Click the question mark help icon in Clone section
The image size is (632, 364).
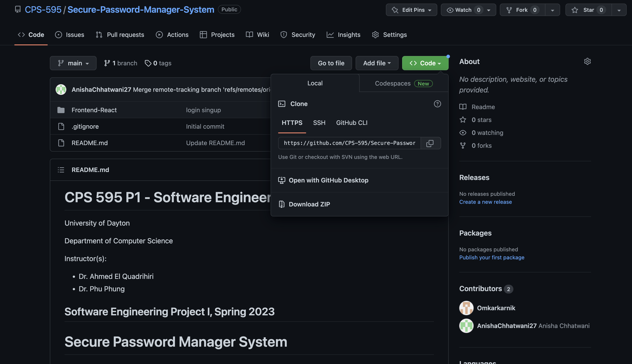(x=437, y=104)
